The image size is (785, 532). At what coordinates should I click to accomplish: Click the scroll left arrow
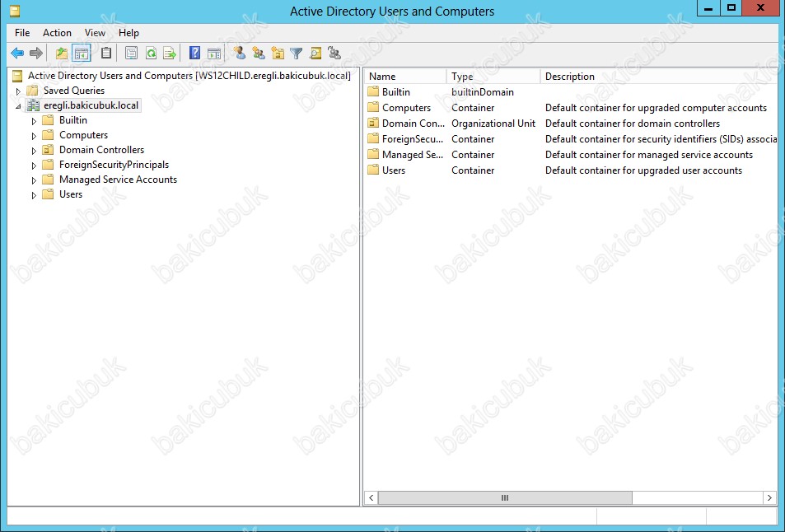(x=371, y=498)
